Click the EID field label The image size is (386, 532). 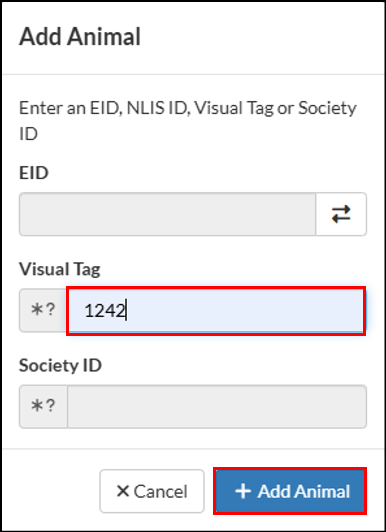(34, 173)
